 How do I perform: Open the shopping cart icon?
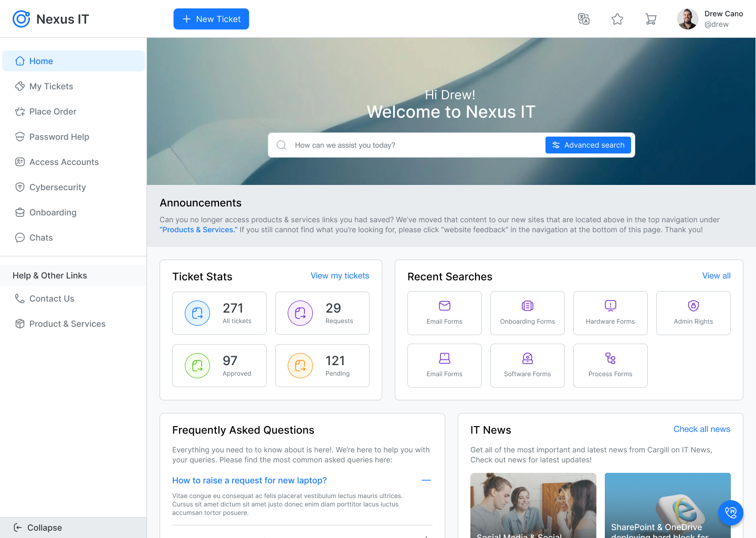tap(651, 19)
